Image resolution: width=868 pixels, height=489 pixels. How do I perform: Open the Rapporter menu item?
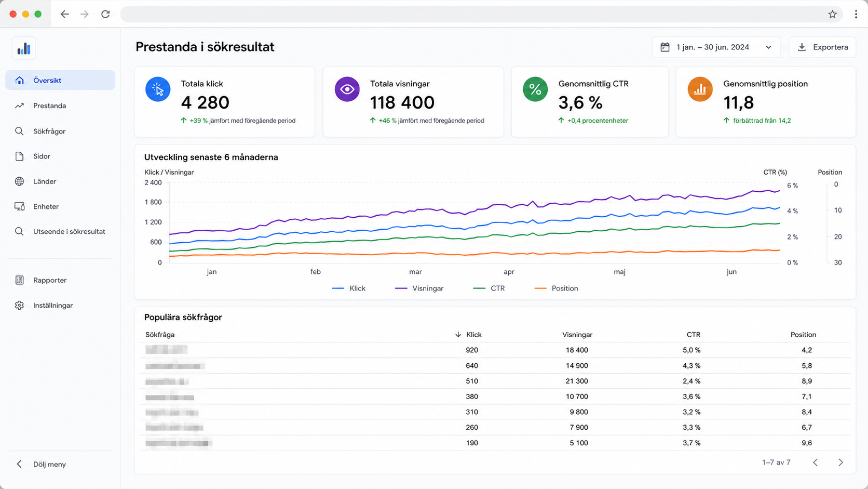point(60,280)
